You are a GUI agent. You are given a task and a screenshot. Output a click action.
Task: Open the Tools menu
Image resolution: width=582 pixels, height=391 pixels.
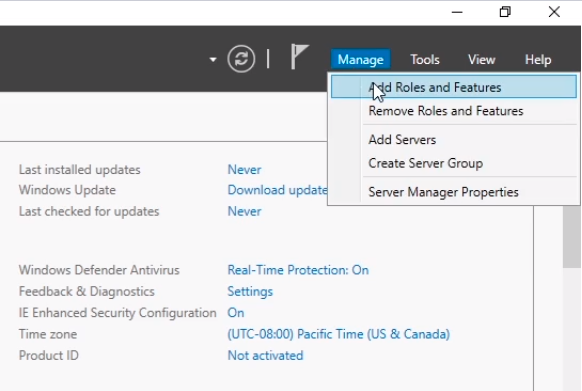425,59
